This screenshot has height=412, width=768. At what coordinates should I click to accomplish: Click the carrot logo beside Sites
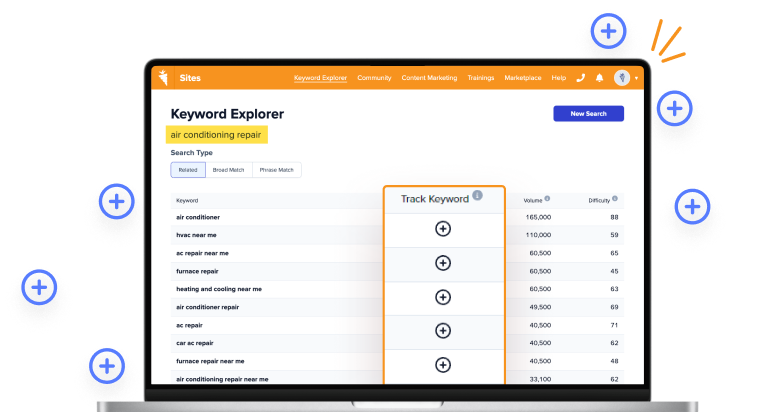tap(162, 77)
